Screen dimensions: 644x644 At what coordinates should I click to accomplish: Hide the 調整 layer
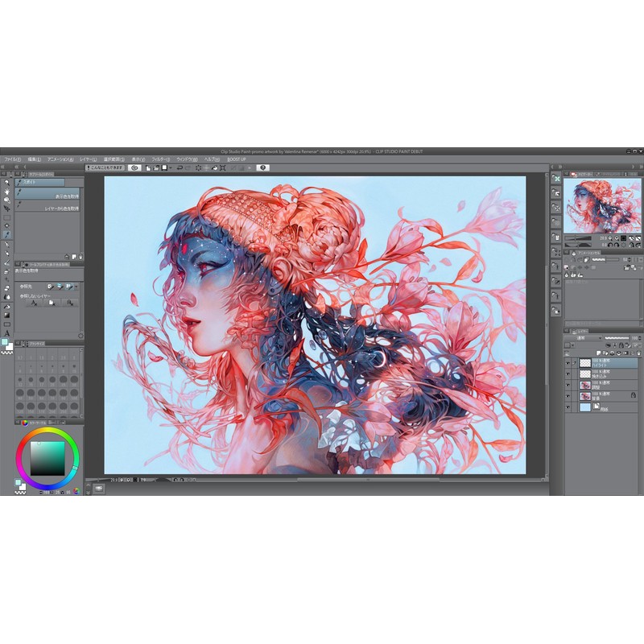click(x=568, y=385)
